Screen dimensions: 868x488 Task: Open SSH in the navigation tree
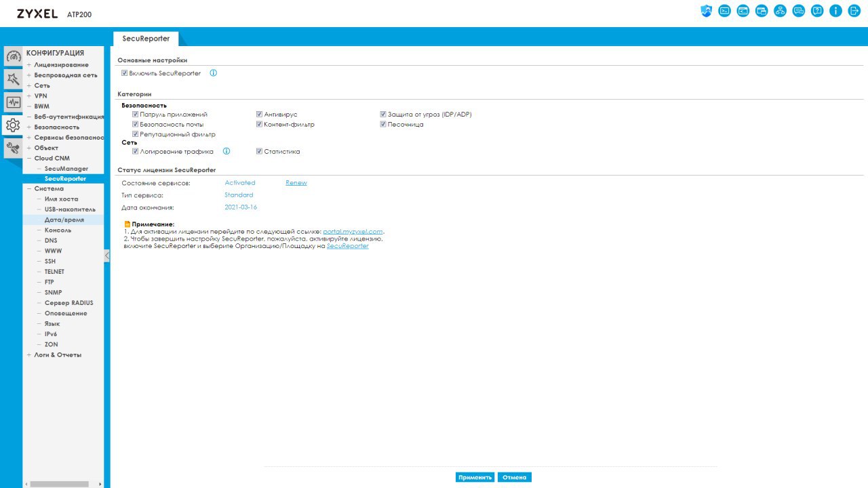coord(50,262)
